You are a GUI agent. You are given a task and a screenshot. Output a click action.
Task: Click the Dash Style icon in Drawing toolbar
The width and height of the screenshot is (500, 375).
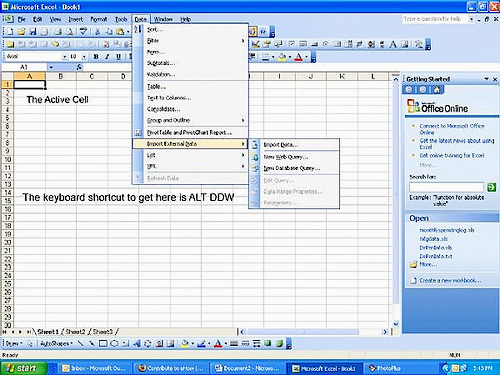[245, 343]
